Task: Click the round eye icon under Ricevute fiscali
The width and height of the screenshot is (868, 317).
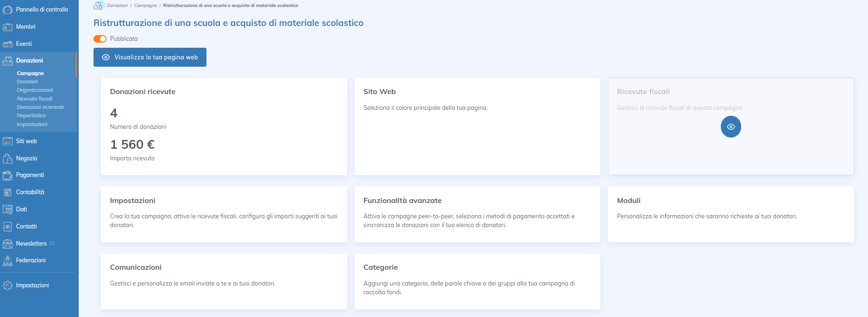Action: (x=731, y=127)
